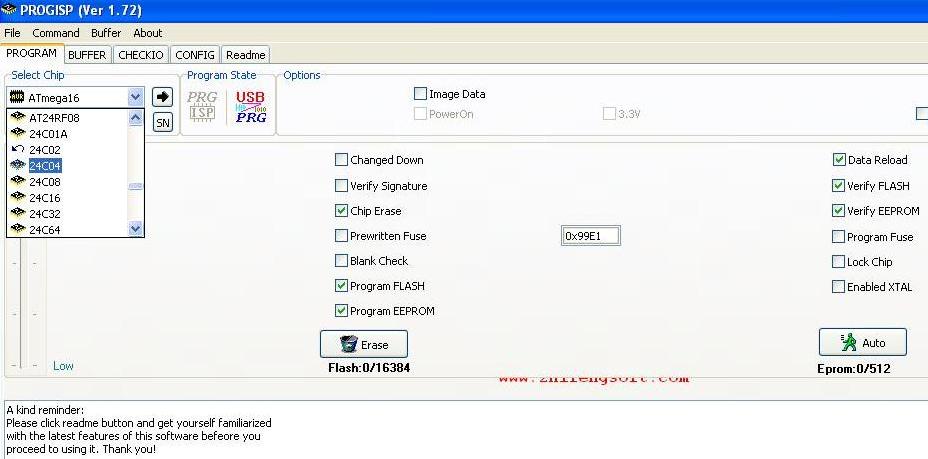
Task: Click the PRG ISP program state icon
Action: 203,106
